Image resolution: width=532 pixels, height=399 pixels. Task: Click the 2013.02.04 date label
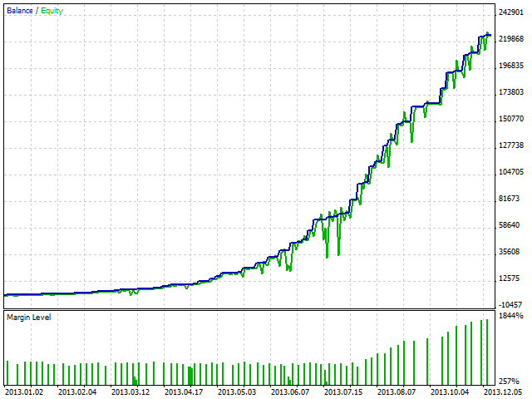tap(77, 392)
